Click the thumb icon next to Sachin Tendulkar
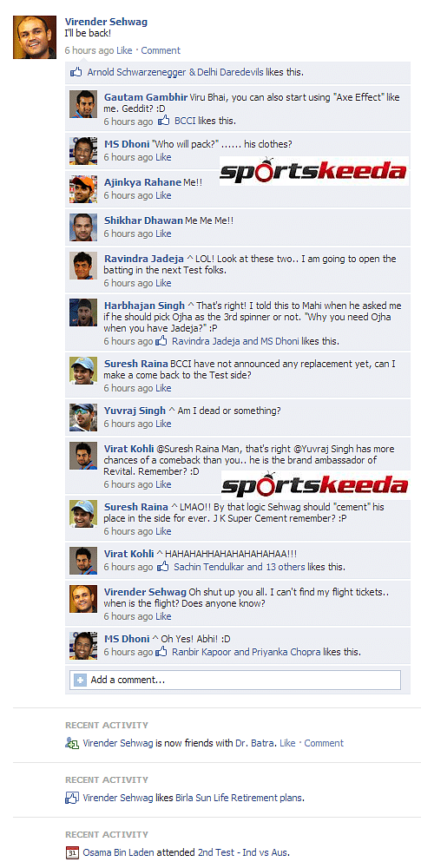Screen dimensions: 421x868 (163, 567)
